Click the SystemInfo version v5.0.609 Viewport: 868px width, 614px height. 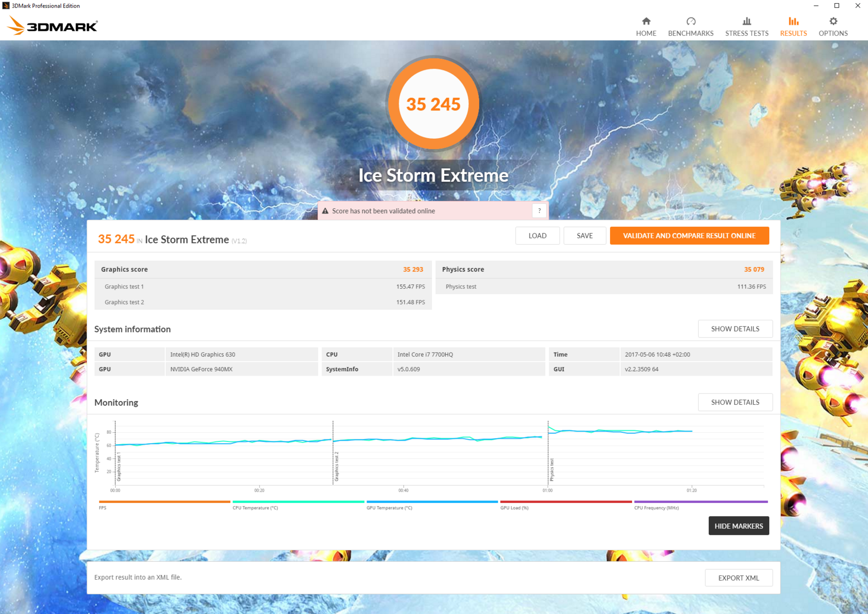469,369
